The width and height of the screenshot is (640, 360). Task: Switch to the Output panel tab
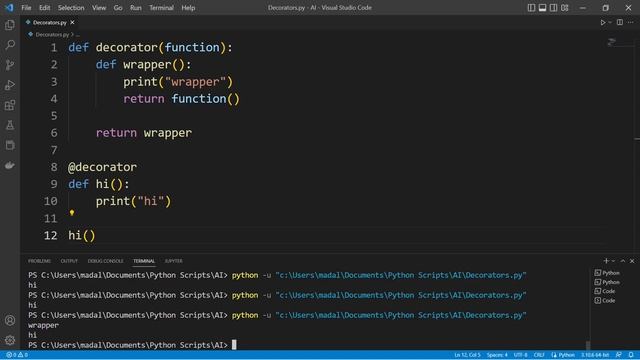coord(69,261)
